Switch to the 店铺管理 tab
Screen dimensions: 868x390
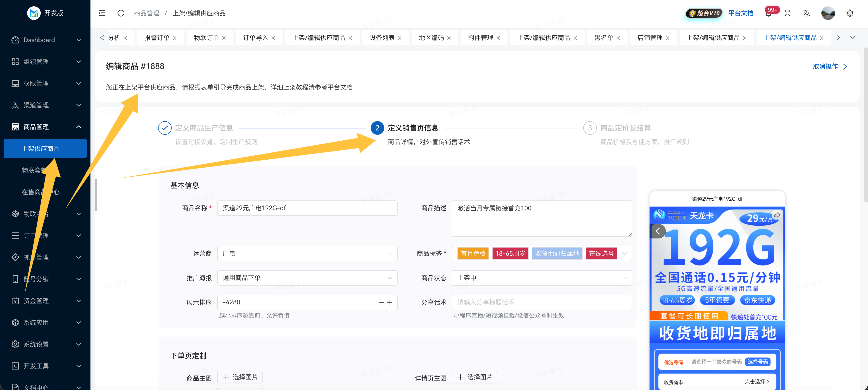coord(650,38)
